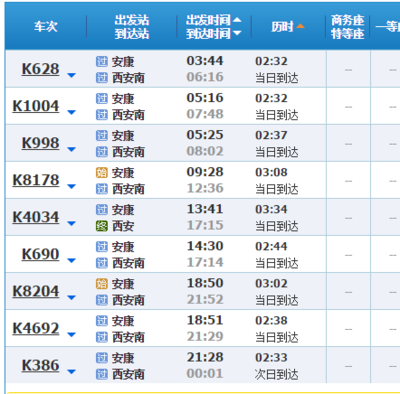Image resolution: width=400 pixels, height=394 pixels.
Task: Click the 过 icon beside 安康 for K628
Action: pos(102,62)
